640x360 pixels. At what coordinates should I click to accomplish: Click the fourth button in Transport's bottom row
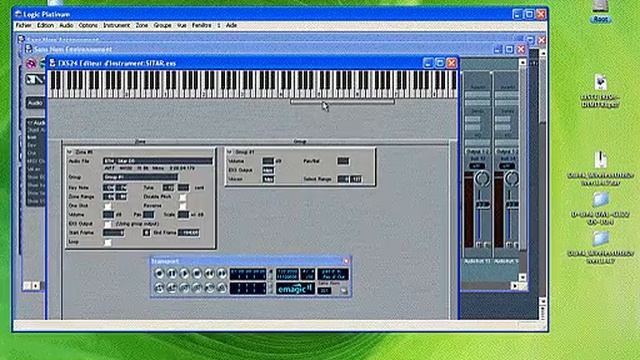pyautogui.click(x=197, y=288)
